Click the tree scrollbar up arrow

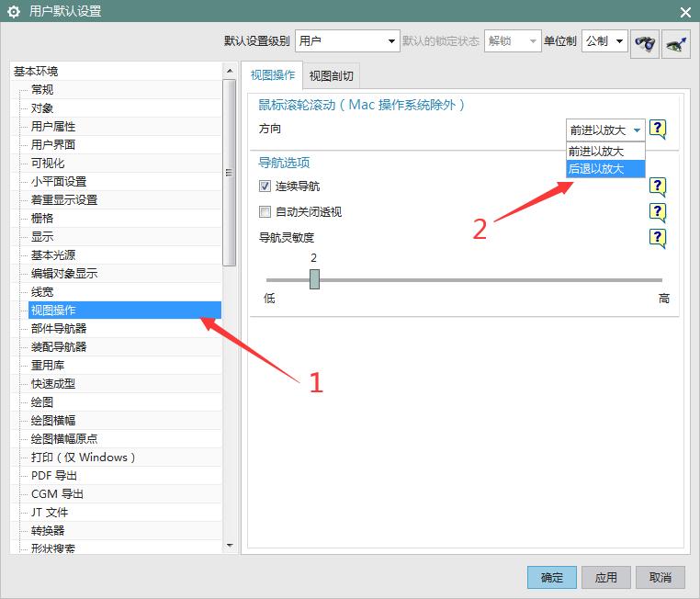pos(230,71)
